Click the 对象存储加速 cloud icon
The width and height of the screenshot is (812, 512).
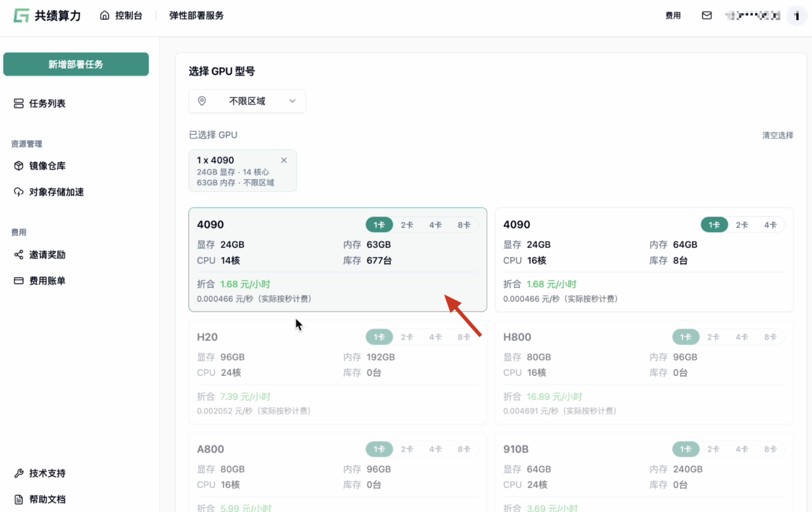pyautogui.click(x=19, y=192)
